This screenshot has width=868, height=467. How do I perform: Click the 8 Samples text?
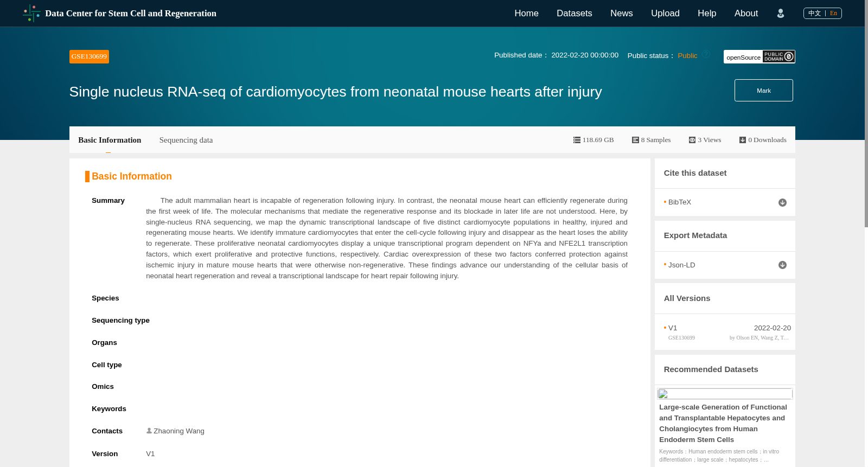656,140
